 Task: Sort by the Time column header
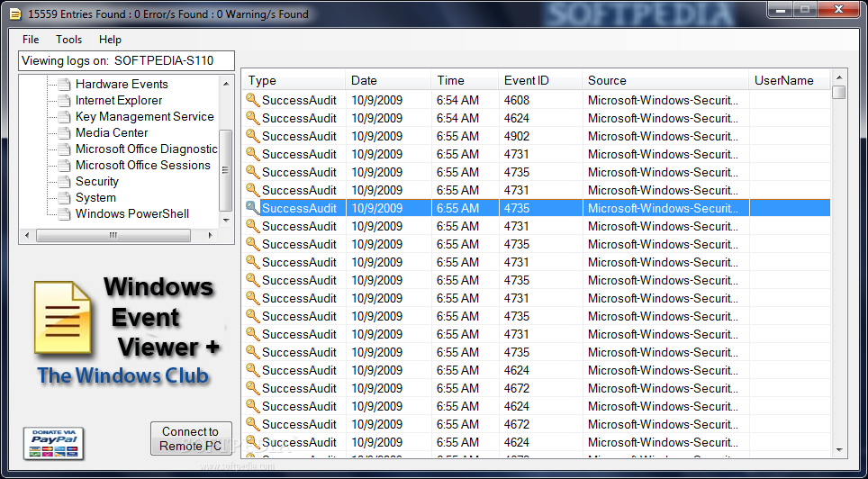point(465,81)
